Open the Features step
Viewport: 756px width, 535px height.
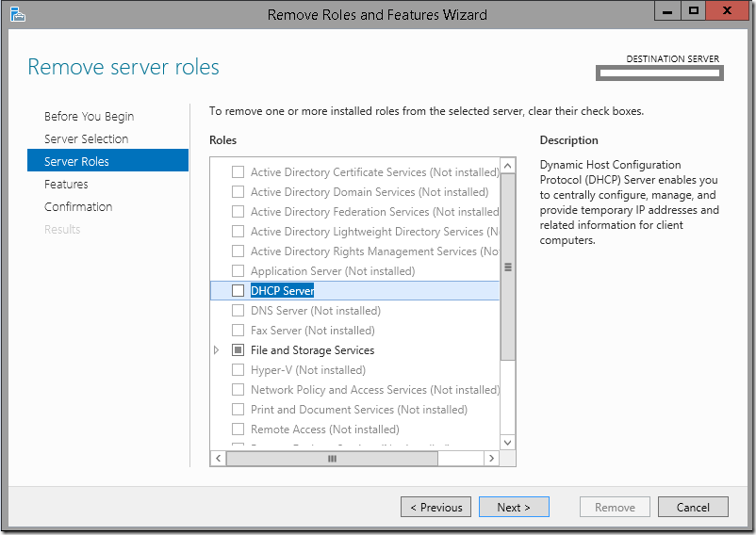point(66,184)
